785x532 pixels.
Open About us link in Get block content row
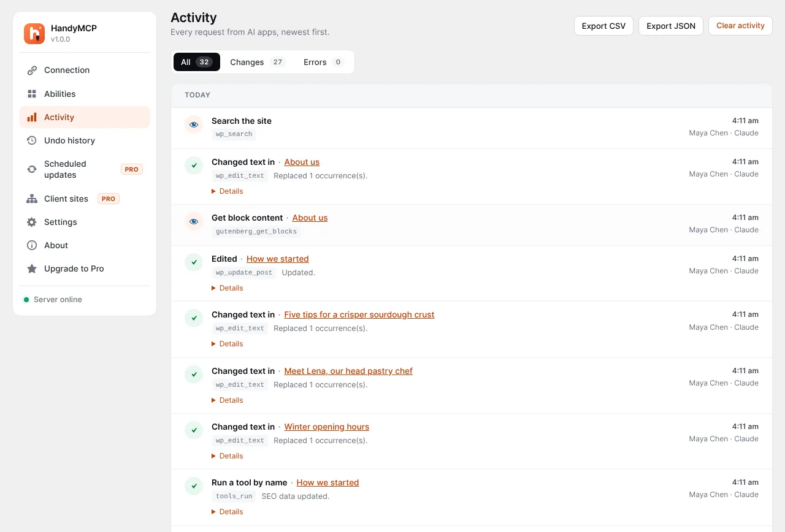click(x=310, y=218)
